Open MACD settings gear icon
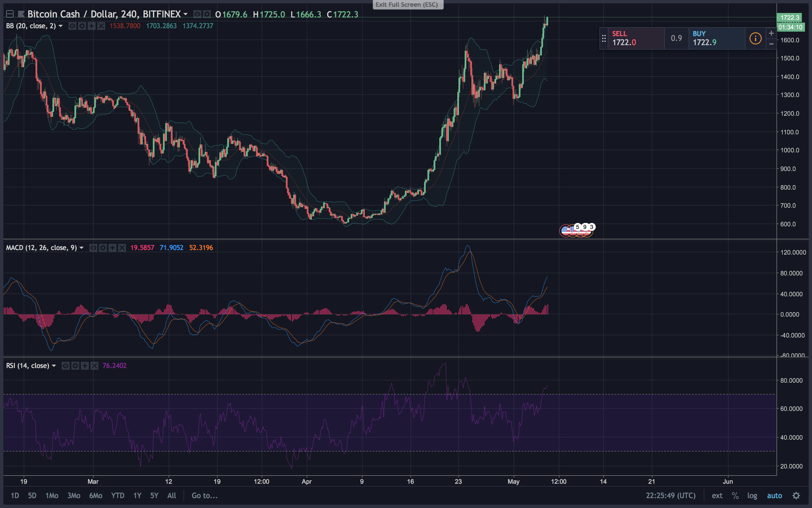 (x=103, y=248)
